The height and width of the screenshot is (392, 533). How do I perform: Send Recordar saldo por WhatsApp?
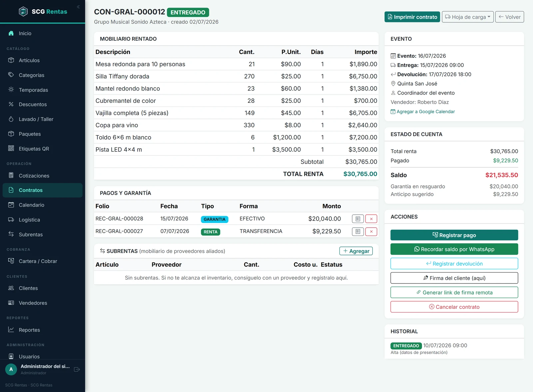point(454,249)
